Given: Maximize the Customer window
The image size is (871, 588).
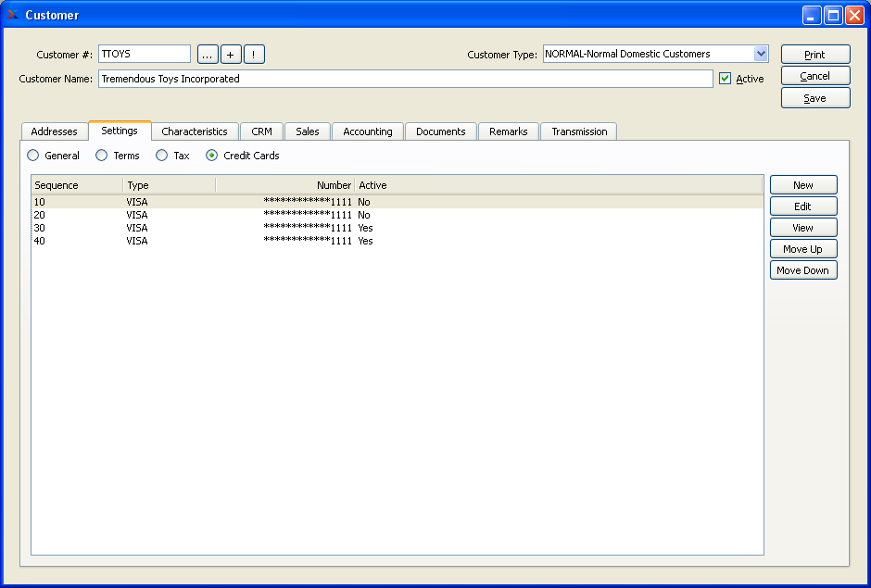Looking at the screenshot, I should [833, 15].
